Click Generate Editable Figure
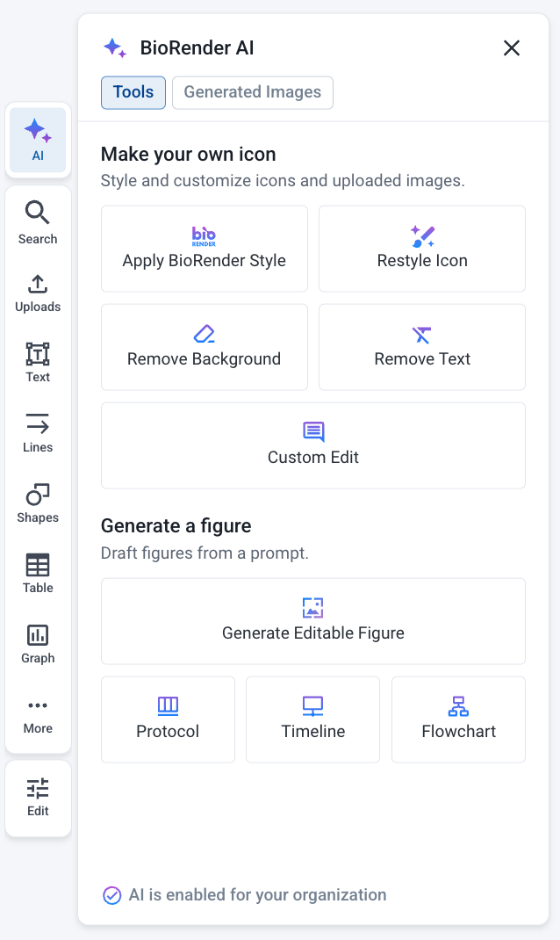 pyautogui.click(x=313, y=621)
